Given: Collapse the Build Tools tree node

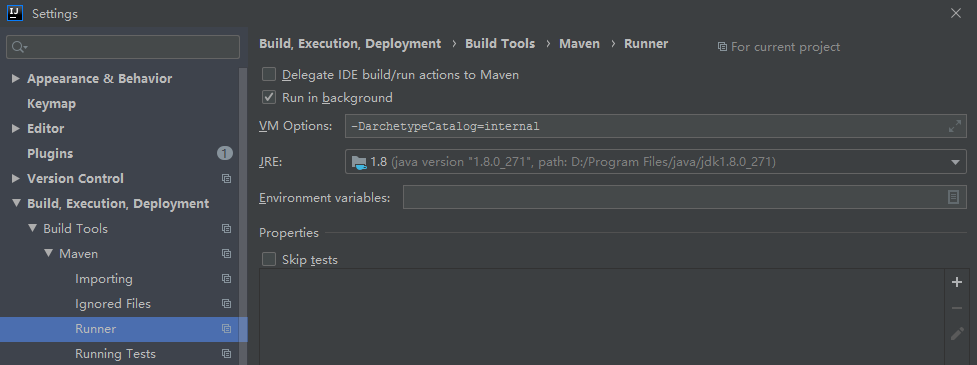Looking at the screenshot, I should [x=32, y=229].
